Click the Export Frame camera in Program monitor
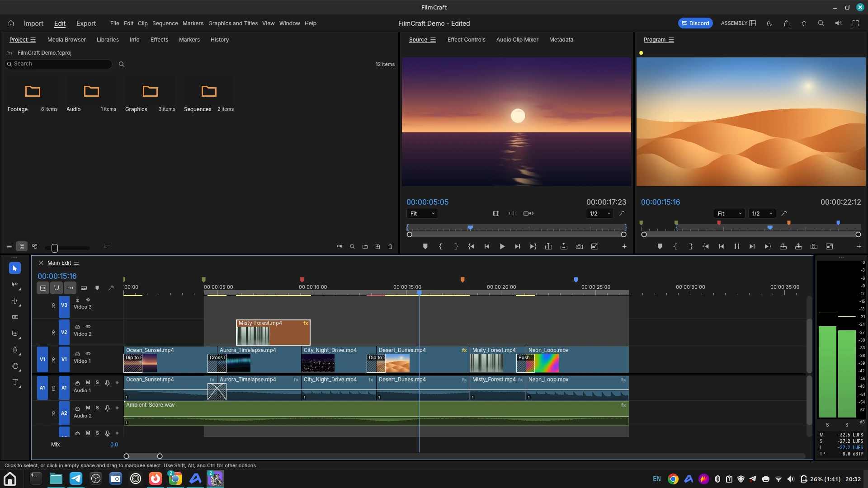868x488 pixels. (x=814, y=247)
